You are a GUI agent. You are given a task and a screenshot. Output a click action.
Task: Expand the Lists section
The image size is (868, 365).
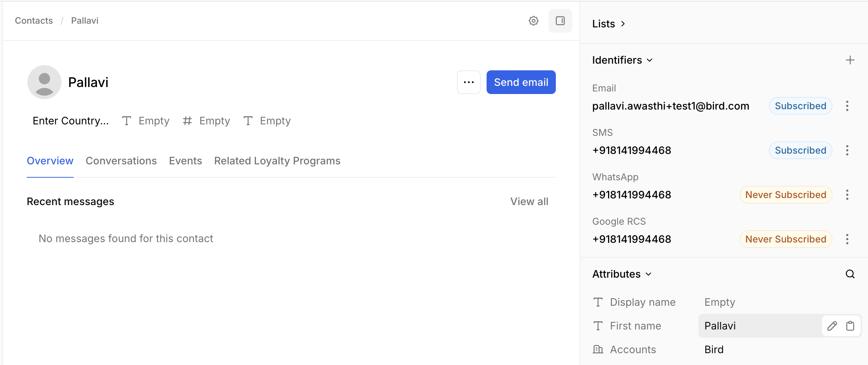click(x=609, y=24)
